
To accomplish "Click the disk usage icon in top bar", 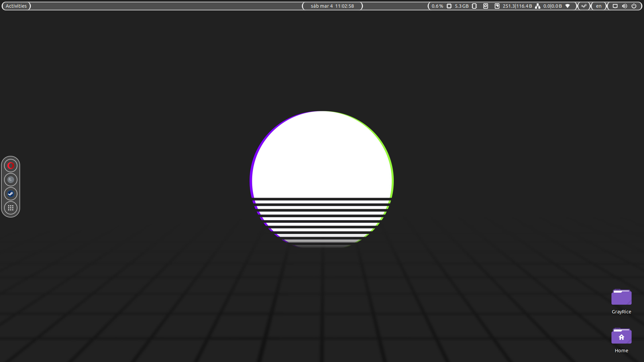I will click(497, 6).
